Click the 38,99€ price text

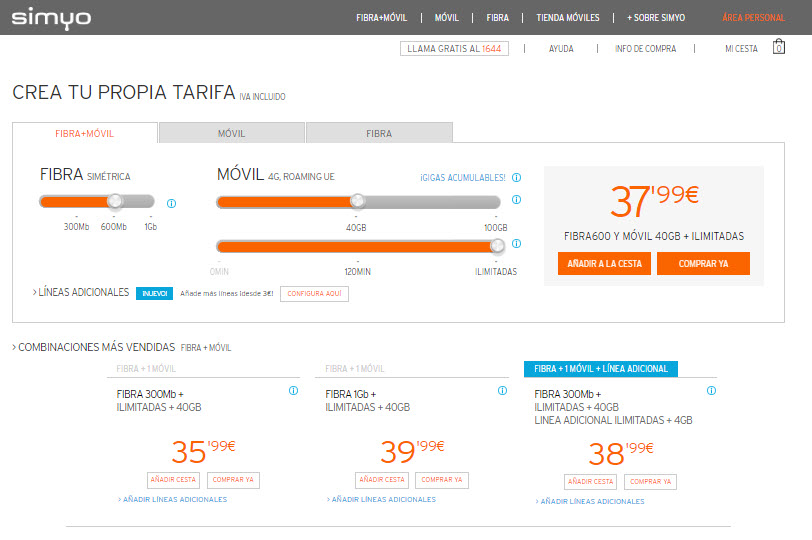pyautogui.click(x=621, y=454)
